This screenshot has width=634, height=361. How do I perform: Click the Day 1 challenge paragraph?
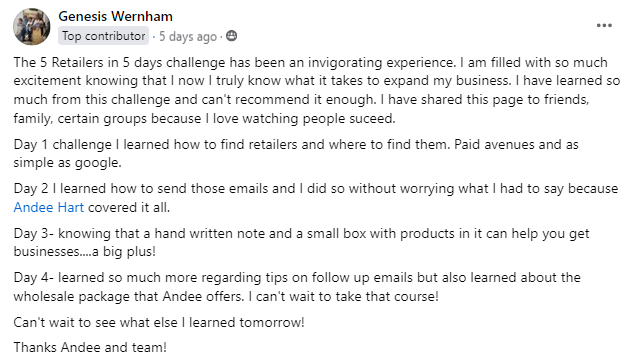(296, 153)
